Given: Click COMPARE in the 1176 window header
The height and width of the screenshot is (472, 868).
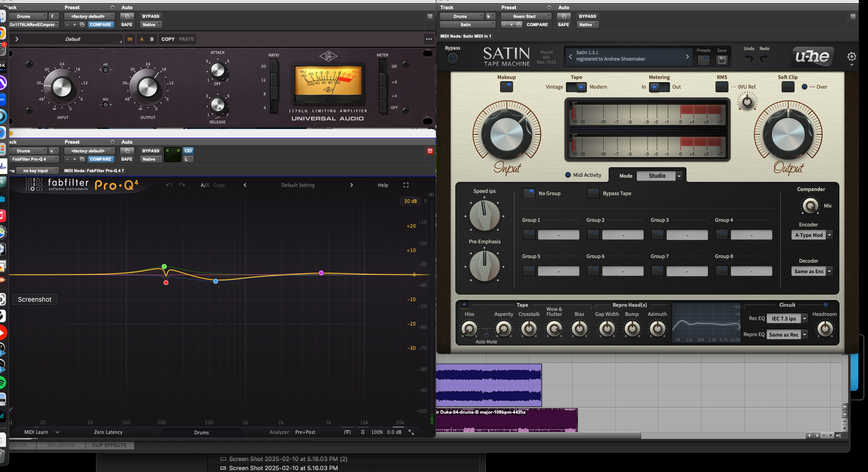Looking at the screenshot, I should (x=101, y=25).
